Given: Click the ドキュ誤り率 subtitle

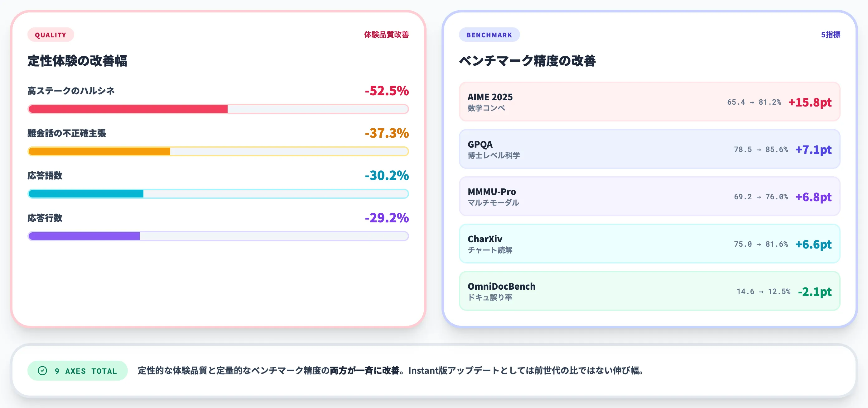Looking at the screenshot, I should pos(490,297).
